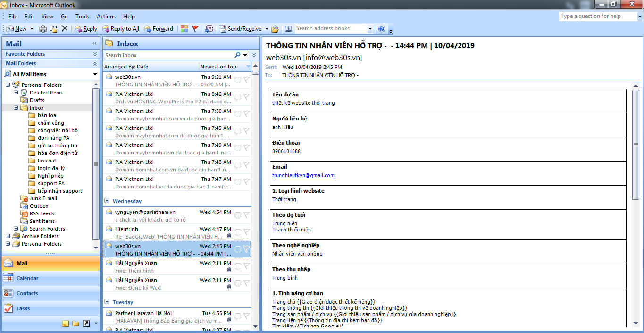Viewport: 644px width, 333px height.
Task: Switch to Contacts in navigation pane
Action: click(x=50, y=293)
